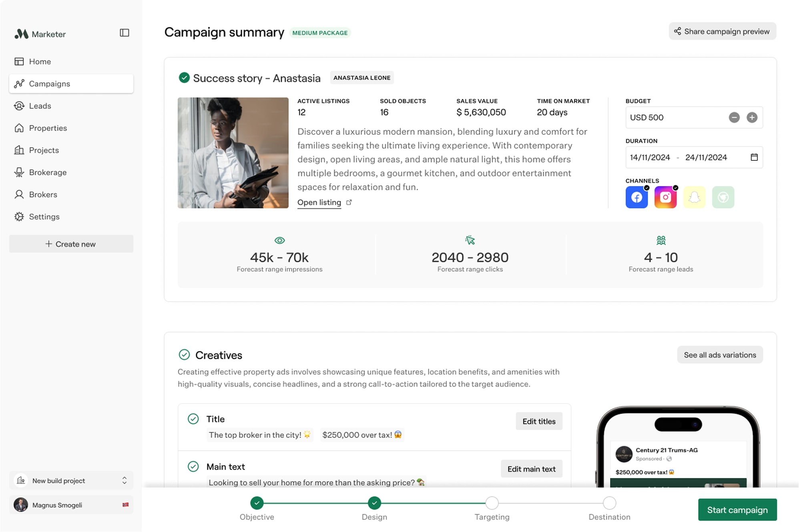
Task: Open the Properties sidebar item
Action: tap(48, 128)
